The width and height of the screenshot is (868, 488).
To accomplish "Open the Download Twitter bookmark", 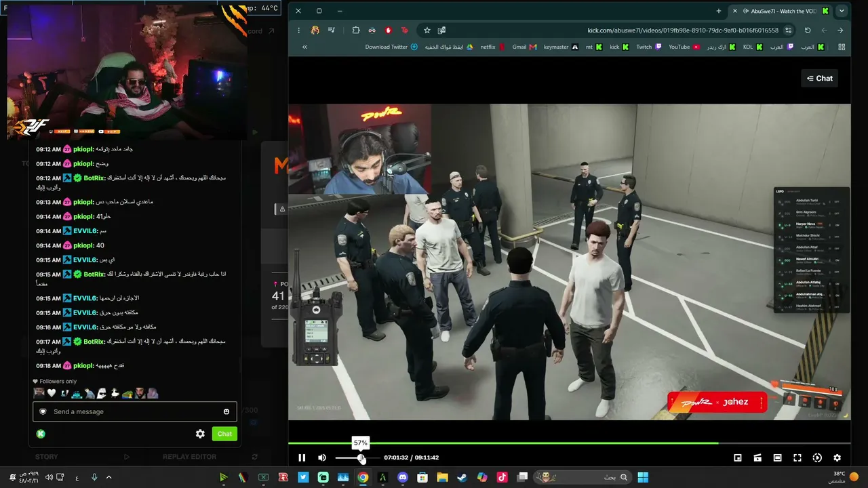I will [391, 47].
